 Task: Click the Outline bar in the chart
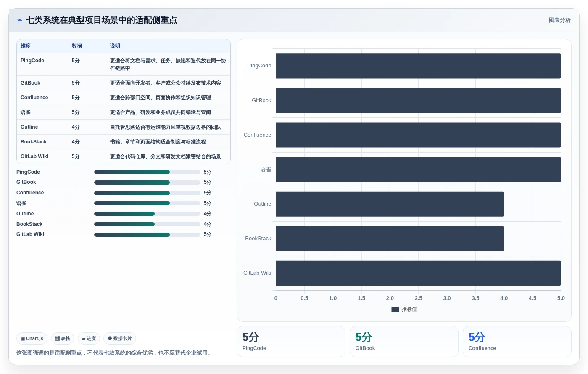[390, 204]
